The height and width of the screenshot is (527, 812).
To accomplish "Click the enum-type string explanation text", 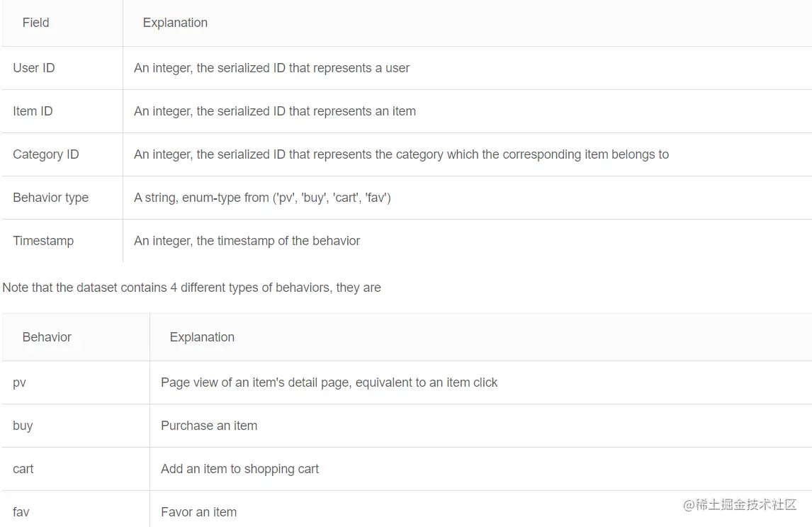I will [262, 198].
